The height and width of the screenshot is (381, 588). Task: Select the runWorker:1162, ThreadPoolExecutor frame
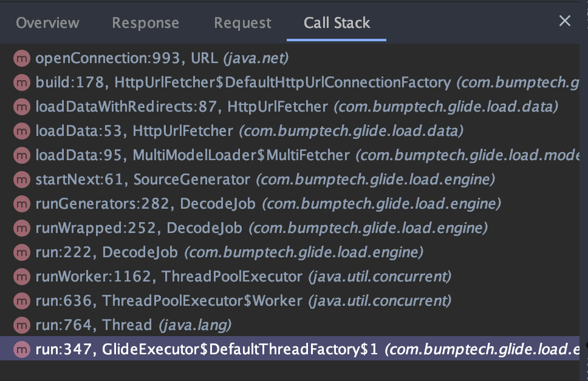point(290,277)
